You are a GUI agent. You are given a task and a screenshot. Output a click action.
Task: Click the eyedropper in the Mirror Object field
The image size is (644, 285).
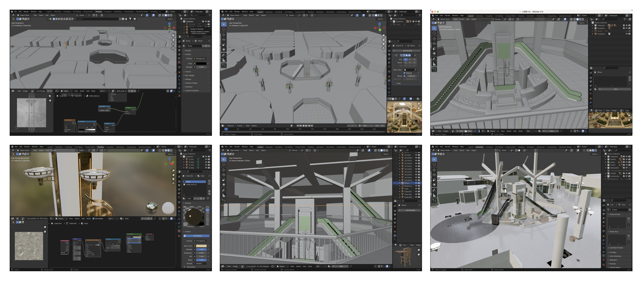[x=416, y=70]
